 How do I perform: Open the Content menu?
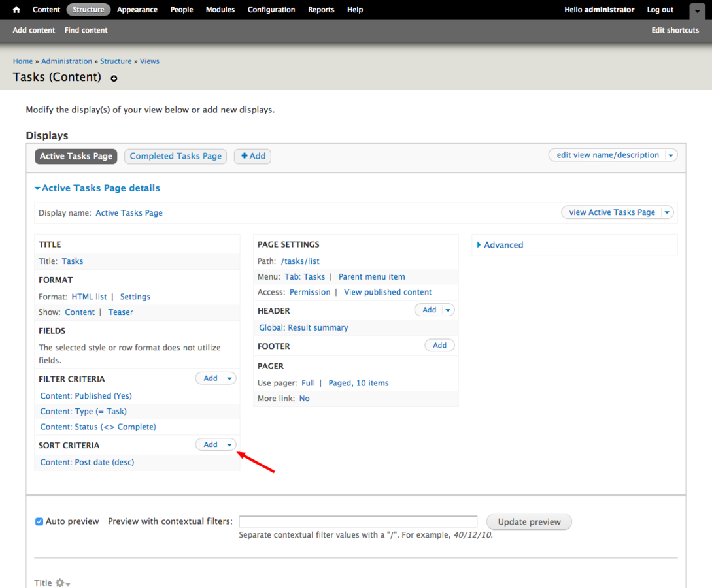[46, 10]
